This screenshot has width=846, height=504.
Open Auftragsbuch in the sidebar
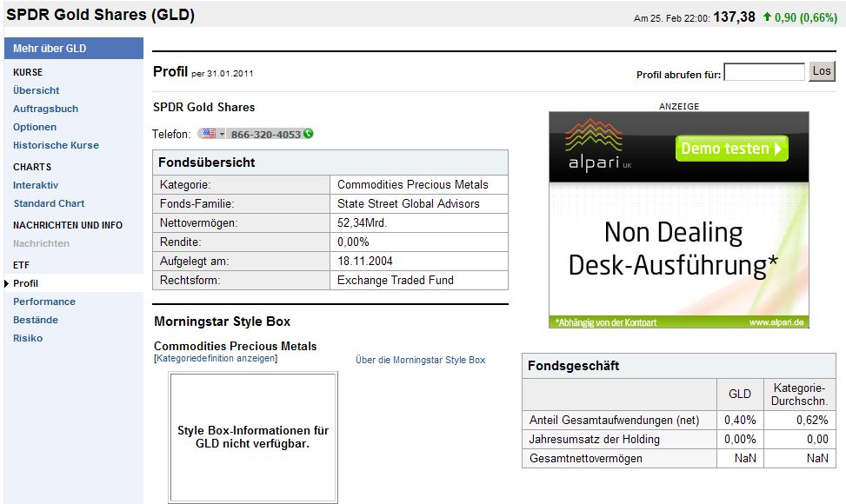click(45, 109)
